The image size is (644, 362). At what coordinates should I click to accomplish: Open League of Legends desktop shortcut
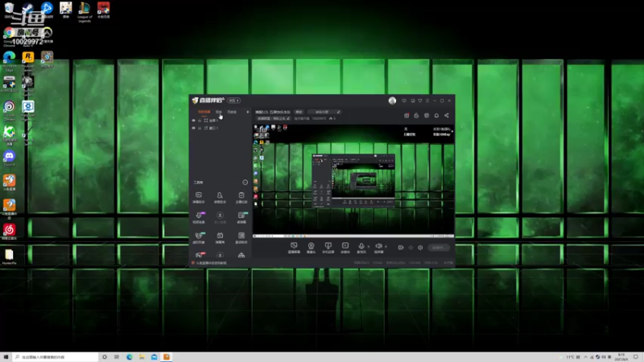[x=85, y=12]
